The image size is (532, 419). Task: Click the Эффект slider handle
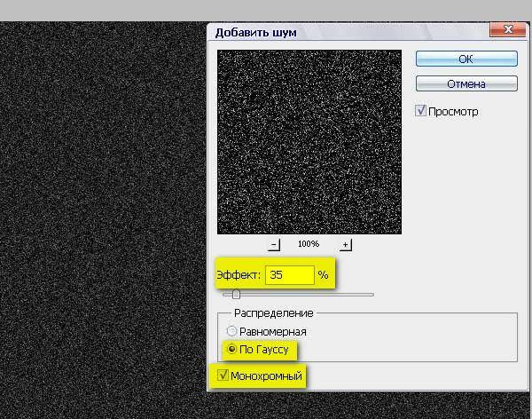pos(236,295)
